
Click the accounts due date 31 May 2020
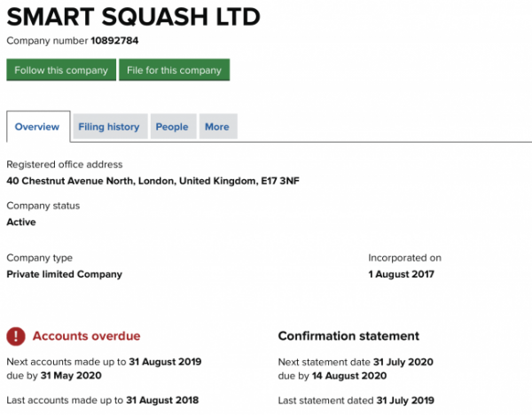71,375
